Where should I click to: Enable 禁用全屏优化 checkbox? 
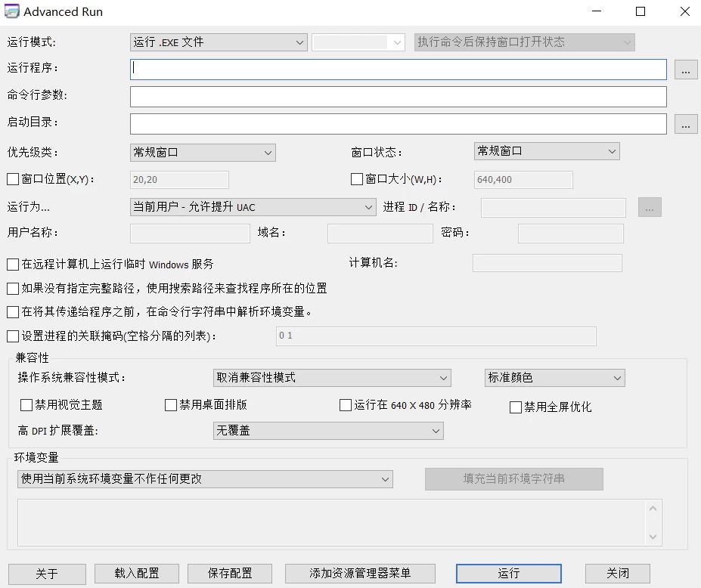(516, 407)
